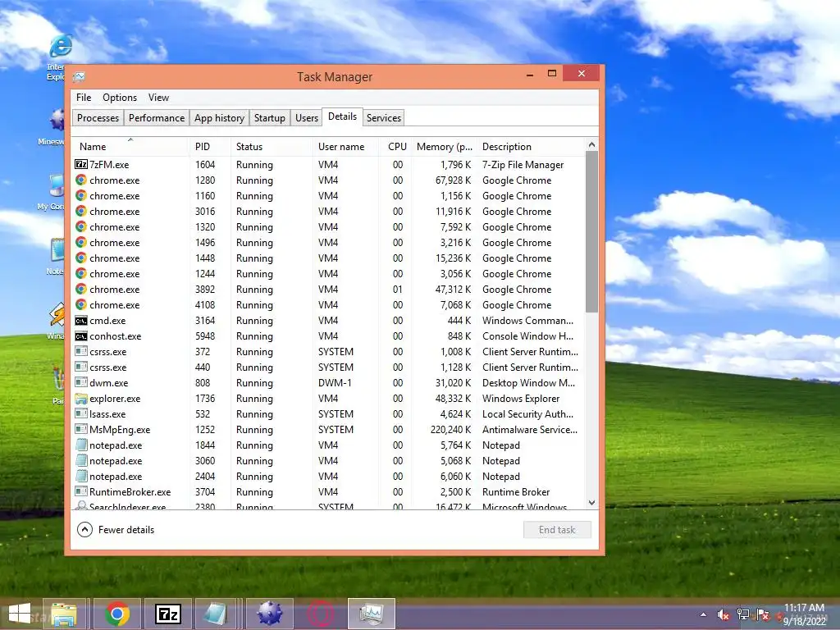Click the End task button
This screenshot has width=840, height=630.
557,530
